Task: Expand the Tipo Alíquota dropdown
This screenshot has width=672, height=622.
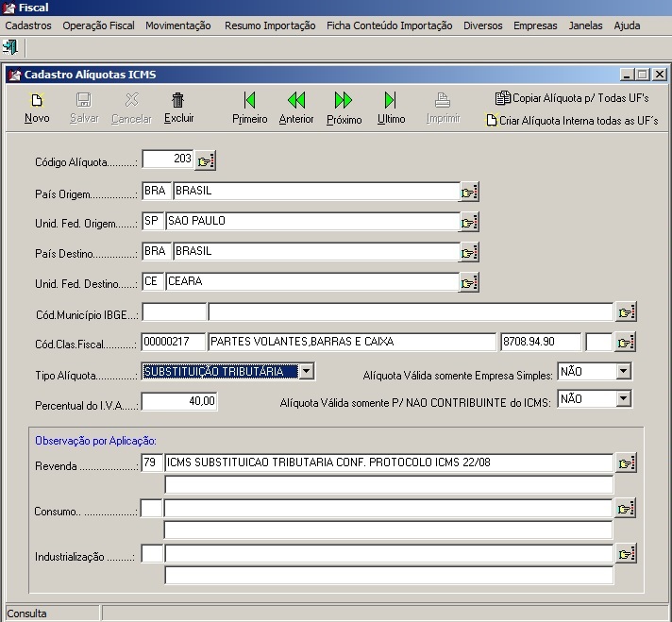Action: tap(306, 372)
